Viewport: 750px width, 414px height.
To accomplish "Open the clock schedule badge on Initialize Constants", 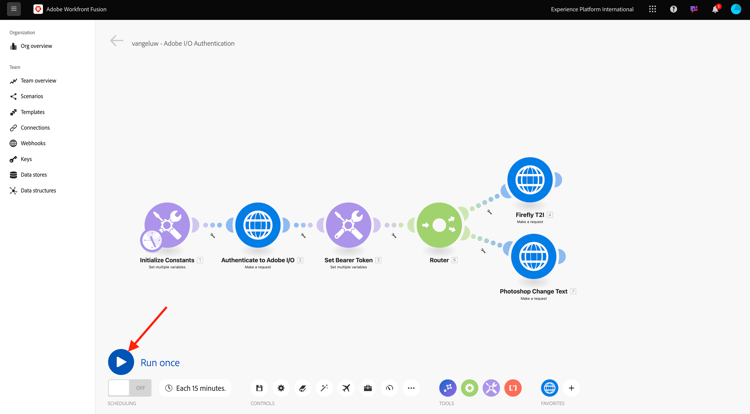I will click(152, 240).
